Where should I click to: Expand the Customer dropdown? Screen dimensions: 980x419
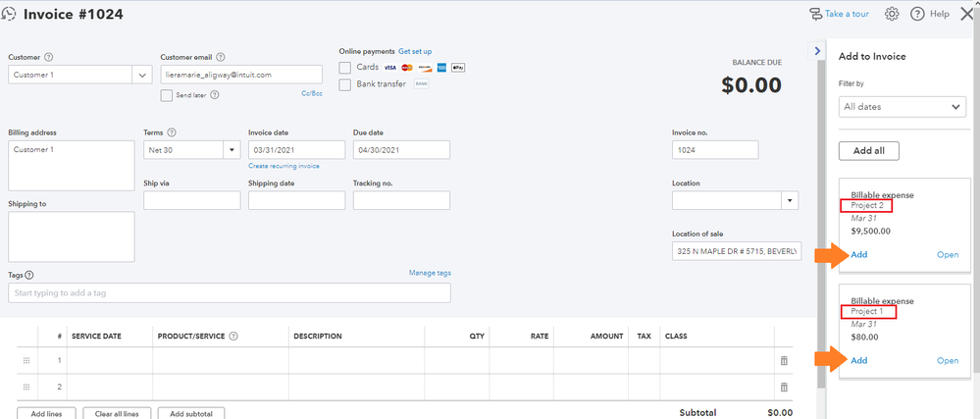click(x=142, y=75)
